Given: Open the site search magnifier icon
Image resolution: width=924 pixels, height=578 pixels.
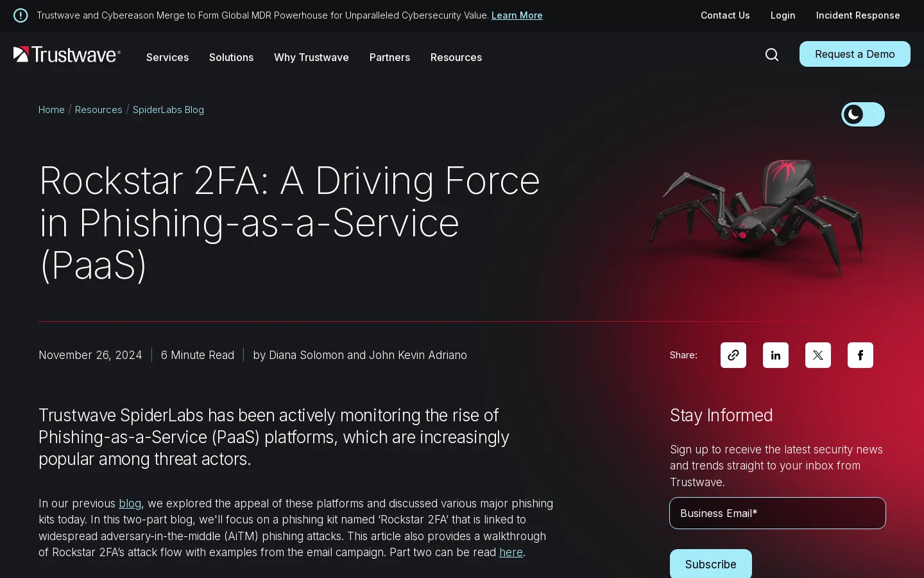Looking at the screenshot, I should (772, 55).
